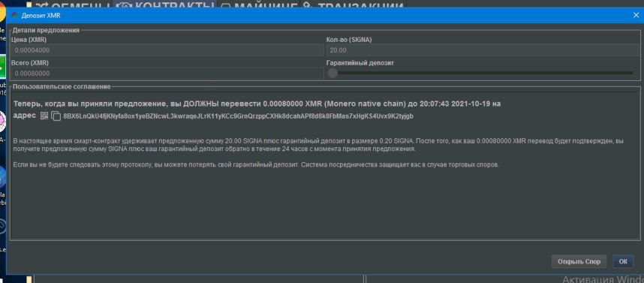Click the Цена (XMR) field showing 0.00004000
Image resolution: width=644 pixels, height=283 pixels.
167,50
